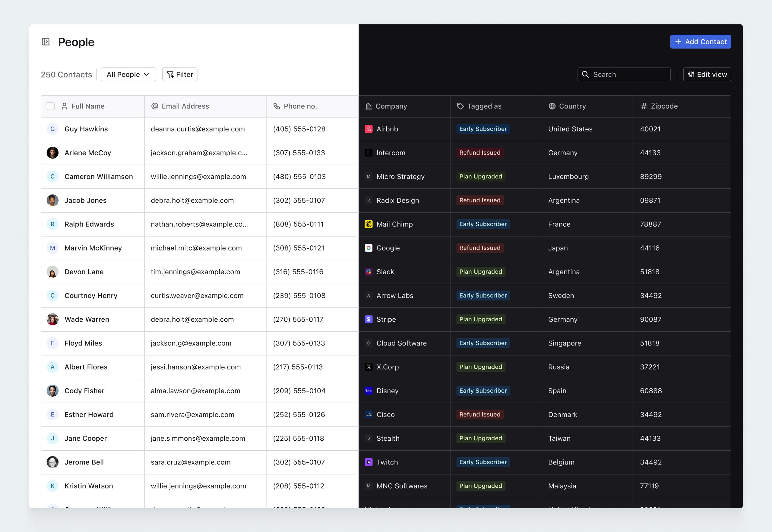The height and width of the screenshot is (532, 772).
Task: Click the Google logo icon
Action: tap(369, 248)
